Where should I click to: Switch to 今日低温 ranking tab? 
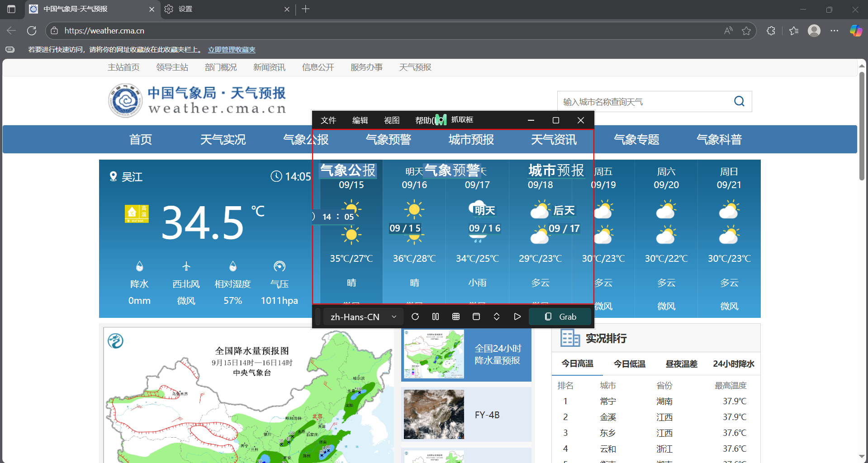pos(629,364)
